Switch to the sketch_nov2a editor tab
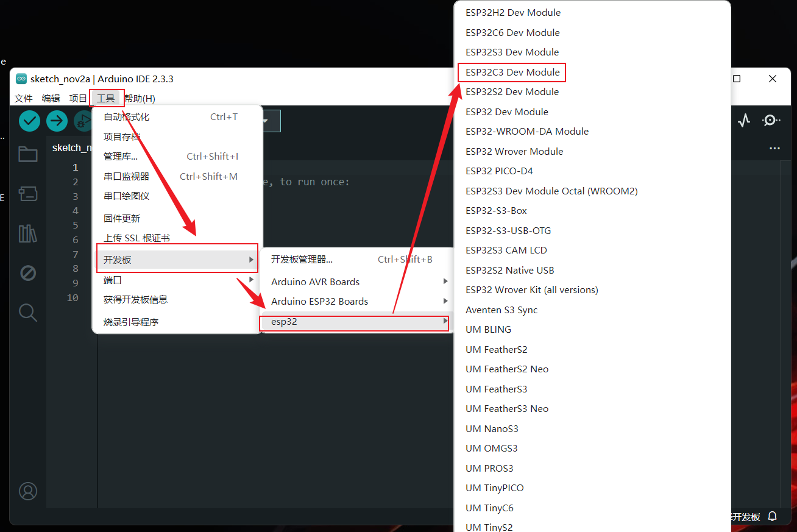797x532 pixels. pyautogui.click(x=71, y=148)
